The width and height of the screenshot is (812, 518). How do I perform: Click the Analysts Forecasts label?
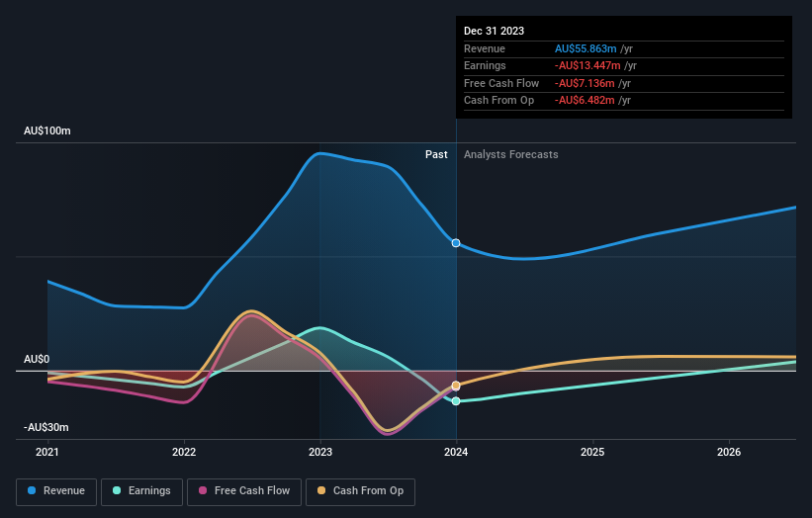(x=511, y=154)
